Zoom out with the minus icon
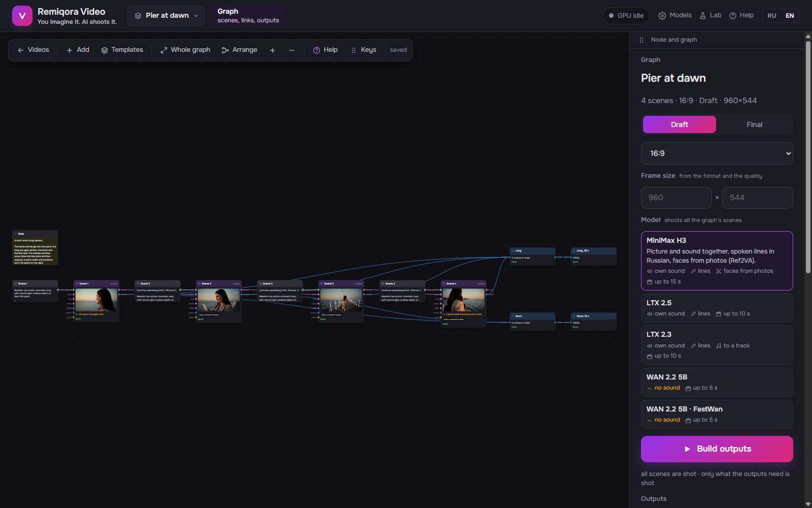Image resolution: width=812 pixels, height=508 pixels. pyautogui.click(x=292, y=50)
